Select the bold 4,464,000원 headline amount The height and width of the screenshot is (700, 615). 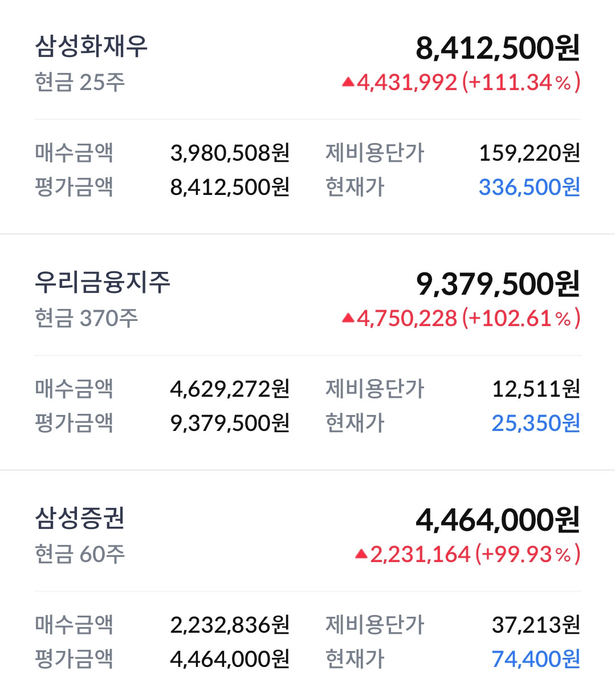(498, 520)
